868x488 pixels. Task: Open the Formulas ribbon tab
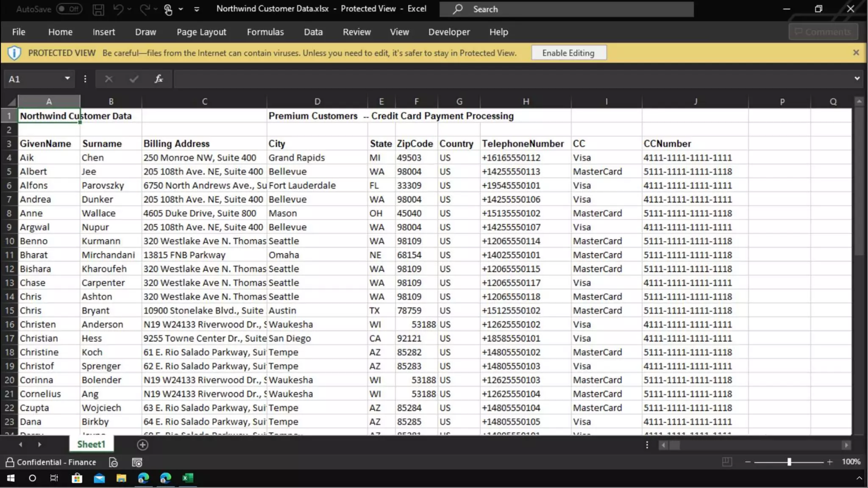tap(265, 32)
